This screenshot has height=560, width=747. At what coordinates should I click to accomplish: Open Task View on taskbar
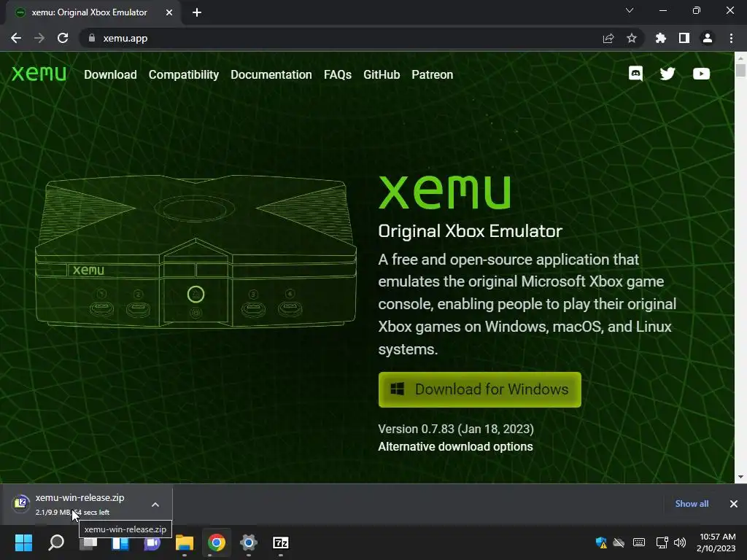coord(88,542)
